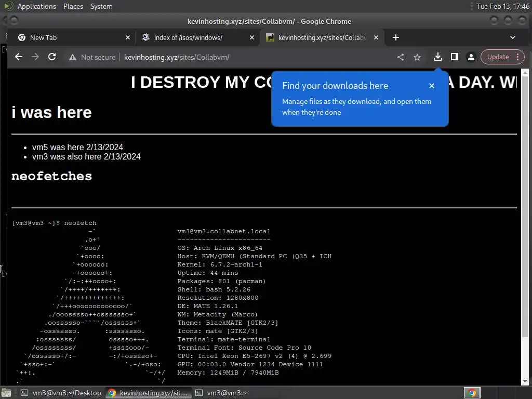Open the Not secure site warning
This screenshot has width=532, height=399.
click(x=92, y=57)
